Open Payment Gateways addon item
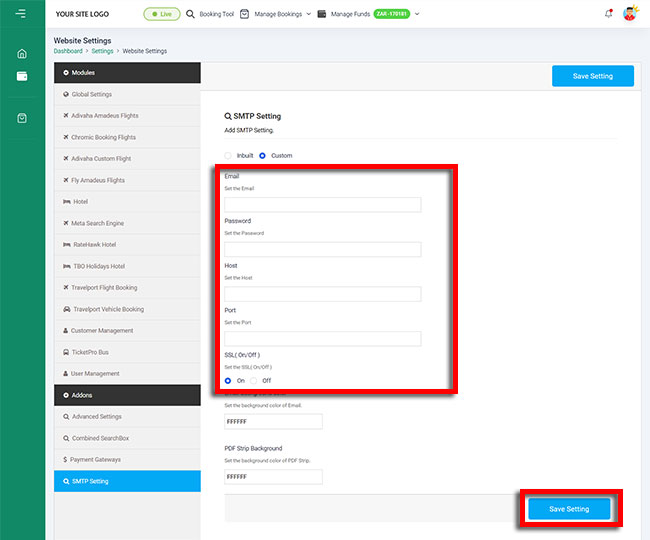650x540 pixels. (x=96, y=459)
